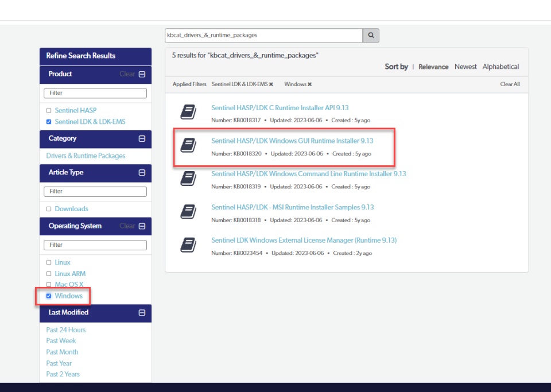
Task: Select Drivers & Runtime Packages category
Action: 86,156
